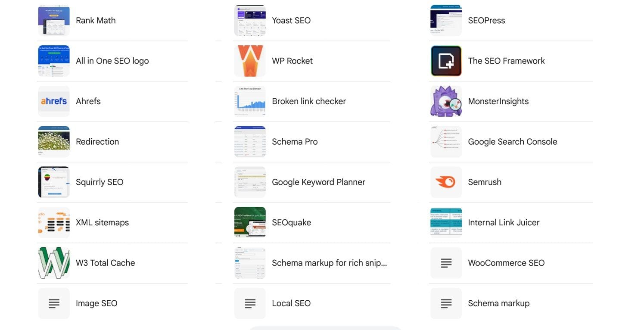The height and width of the screenshot is (330, 644).
Task: Open the Schema markup for rich snippets thumbnail
Action: [250, 263]
